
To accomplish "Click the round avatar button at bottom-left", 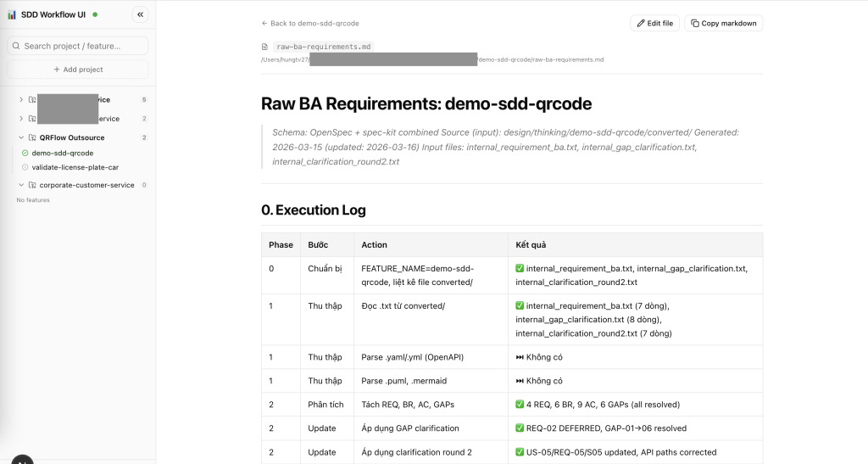I will click(23, 460).
